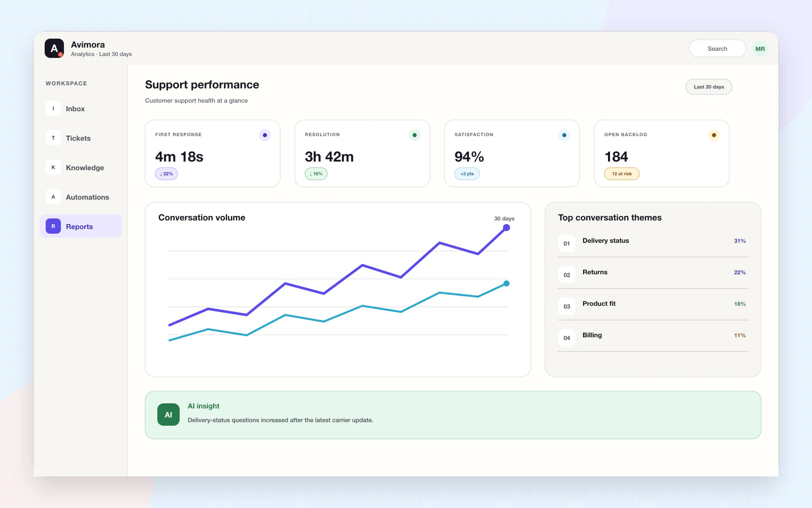Select the Delivery status theme label

[x=605, y=241]
